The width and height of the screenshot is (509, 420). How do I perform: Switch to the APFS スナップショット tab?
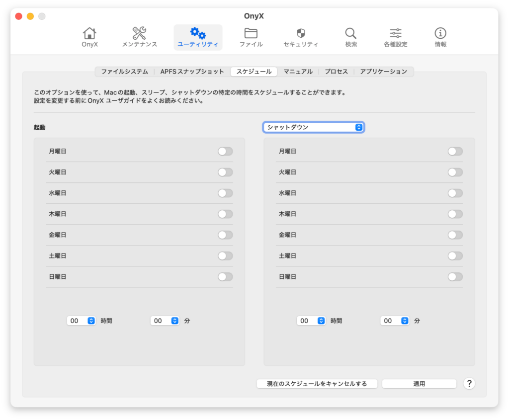coord(192,72)
